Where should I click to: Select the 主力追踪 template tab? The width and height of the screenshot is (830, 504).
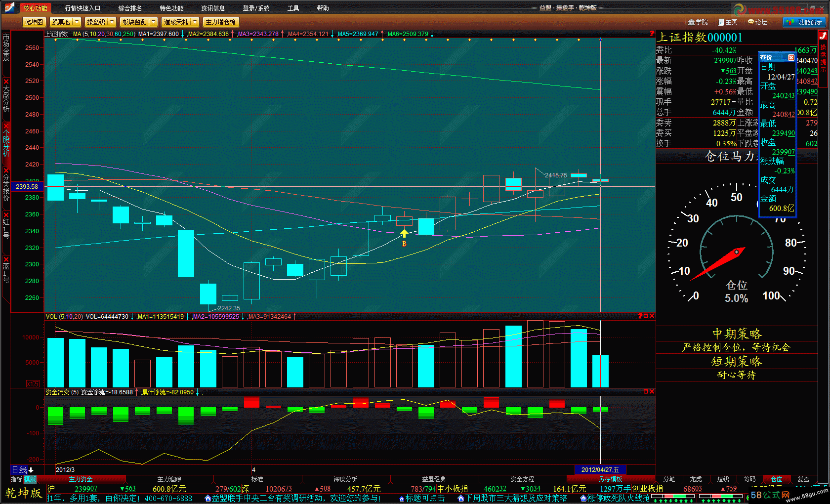[169, 479]
